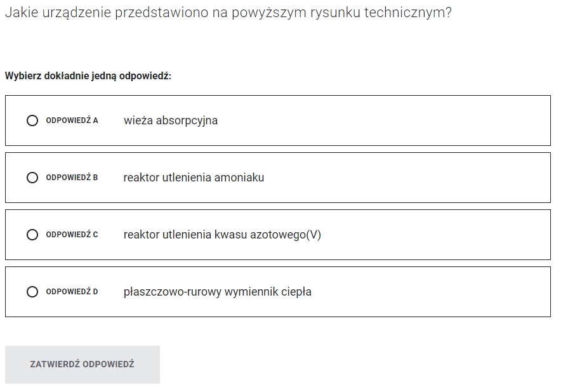Select radio button for Odpowiedź B
Viewport: 575px width, 392px height.
click(32, 178)
